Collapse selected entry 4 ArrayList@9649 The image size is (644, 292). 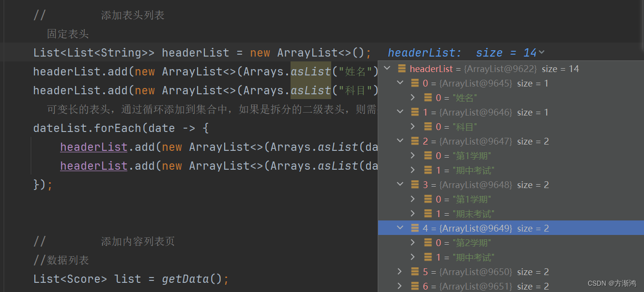(400, 228)
